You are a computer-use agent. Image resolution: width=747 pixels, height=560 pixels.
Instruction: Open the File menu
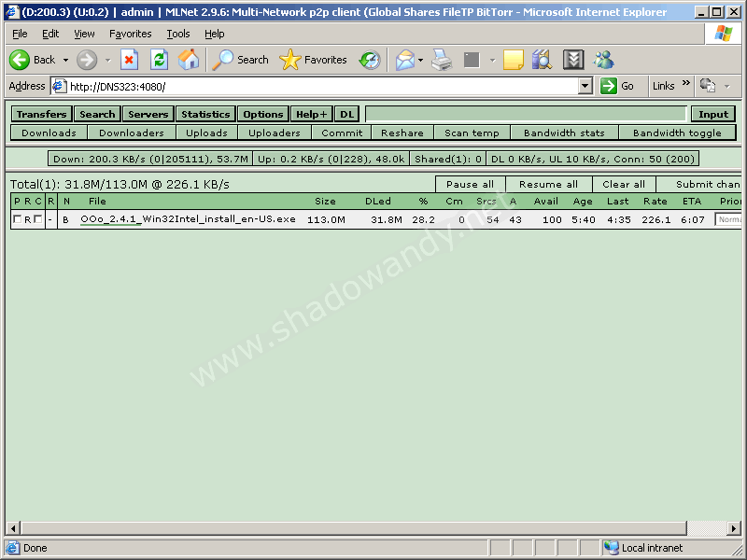tap(20, 34)
